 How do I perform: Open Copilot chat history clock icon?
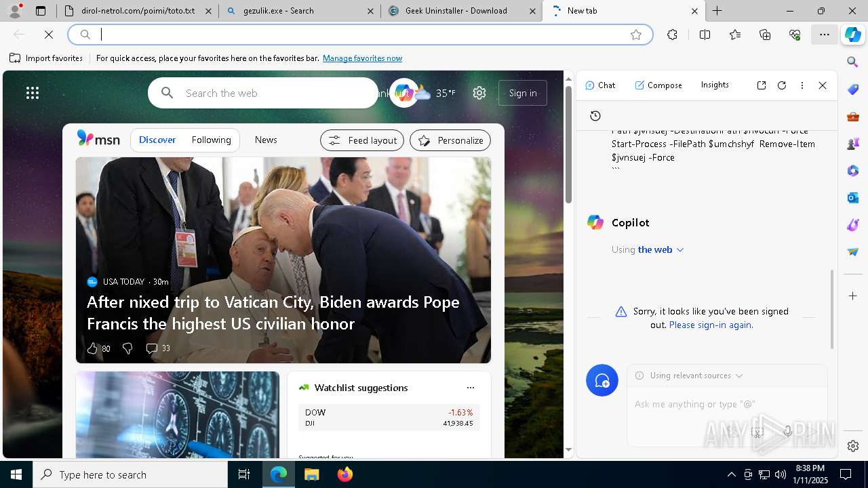[x=595, y=116]
